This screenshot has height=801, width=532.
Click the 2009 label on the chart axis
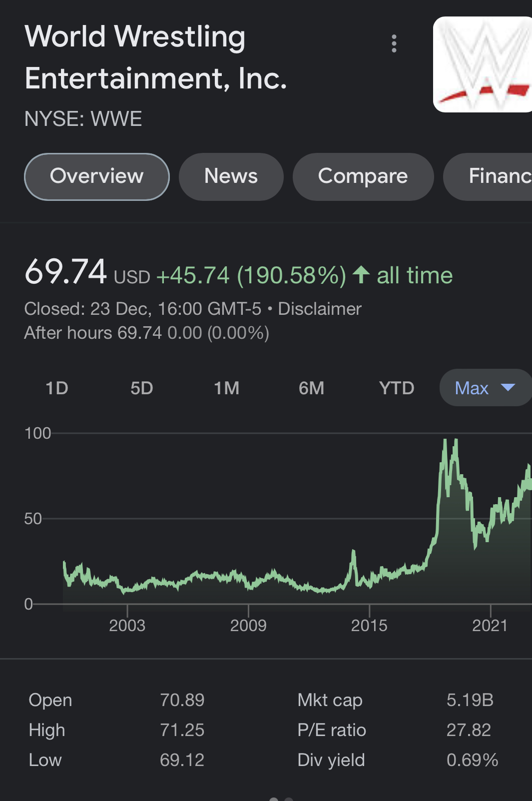click(x=248, y=626)
